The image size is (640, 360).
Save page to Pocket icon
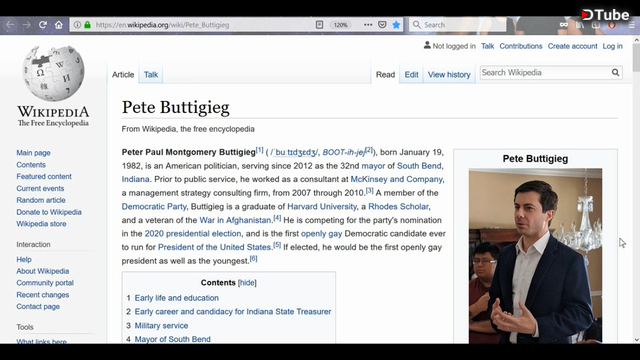[382, 25]
